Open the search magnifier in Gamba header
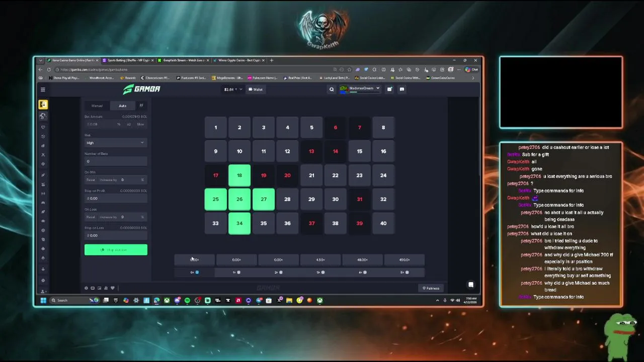 pyautogui.click(x=332, y=89)
